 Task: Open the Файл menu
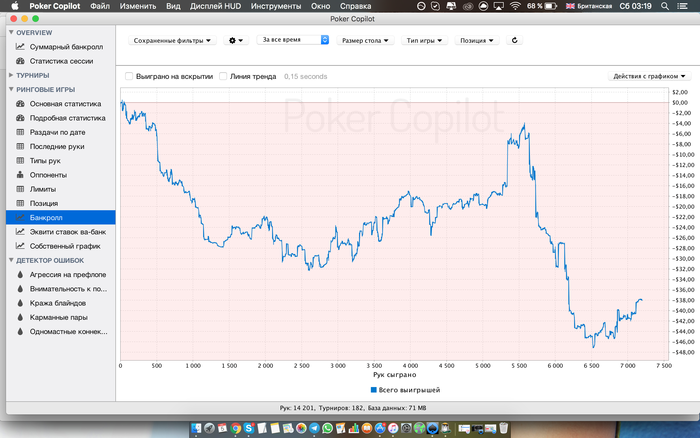[x=100, y=6]
